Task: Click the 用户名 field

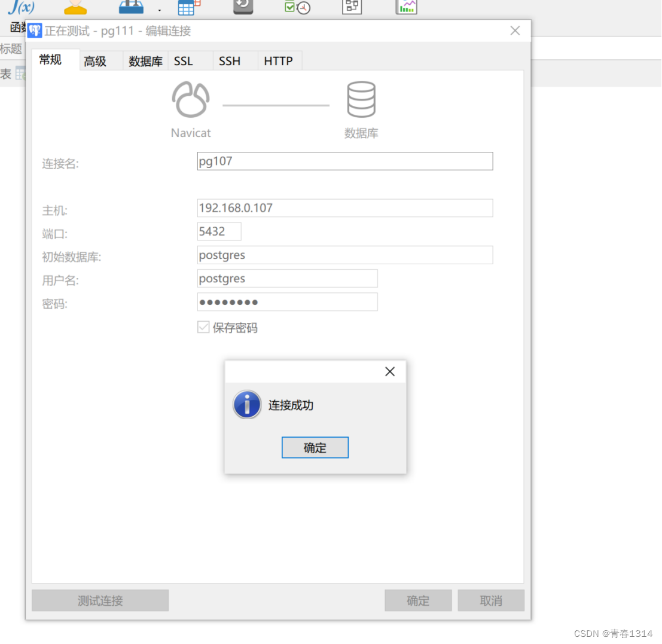Action: pyautogui.click(x=288, y=279)
